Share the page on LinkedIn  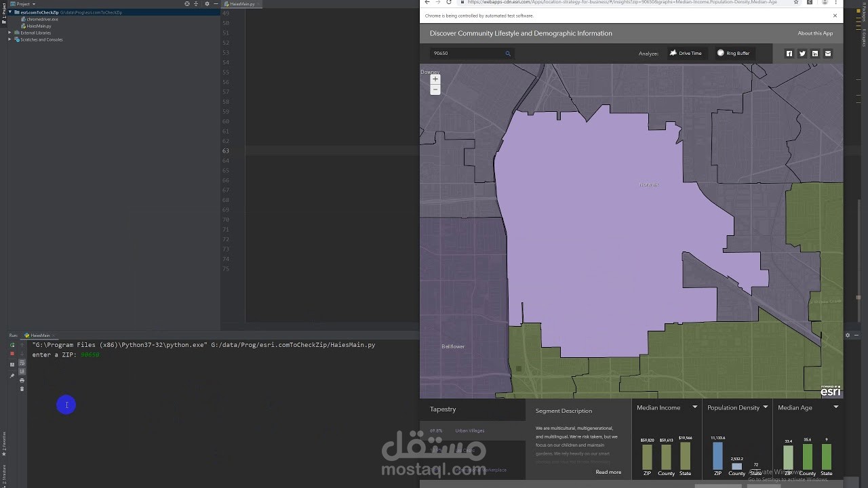815,54
